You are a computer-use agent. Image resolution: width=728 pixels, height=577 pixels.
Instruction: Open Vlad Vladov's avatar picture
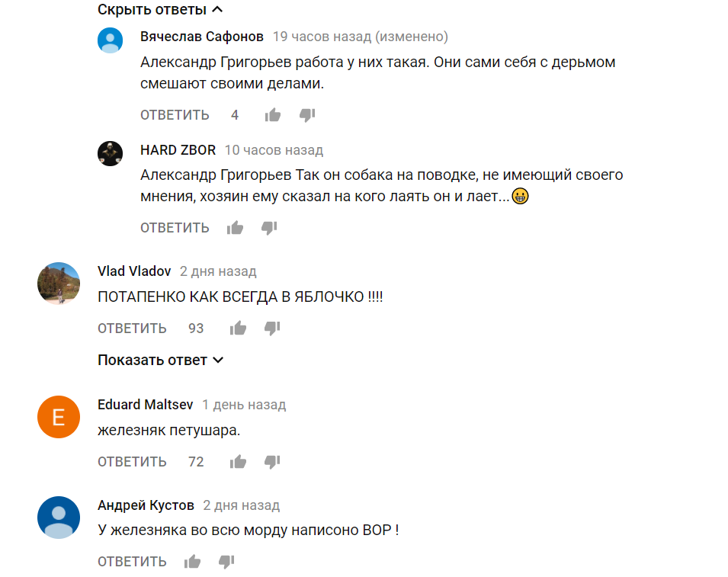coord(59,283)
